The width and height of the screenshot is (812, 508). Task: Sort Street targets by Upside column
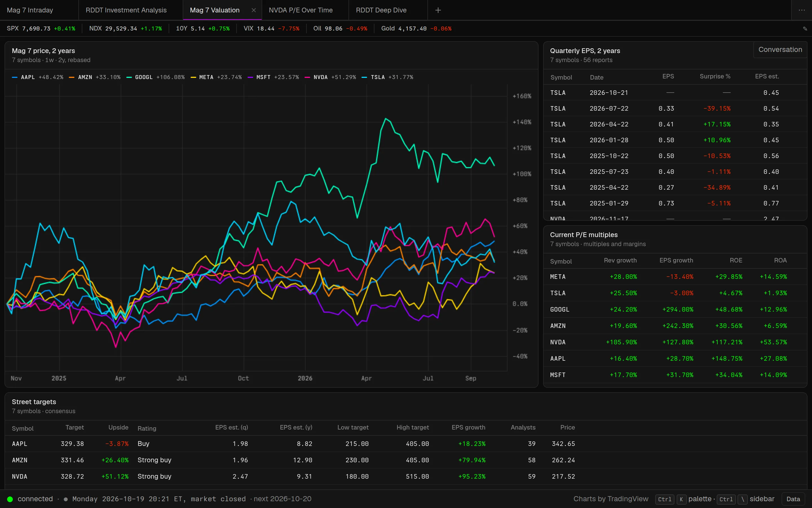point(118,427)
